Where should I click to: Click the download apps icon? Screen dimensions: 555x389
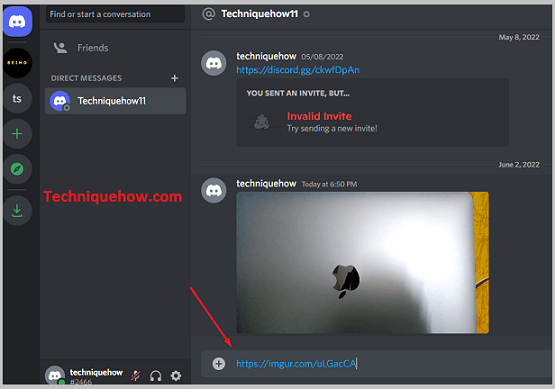17,211
